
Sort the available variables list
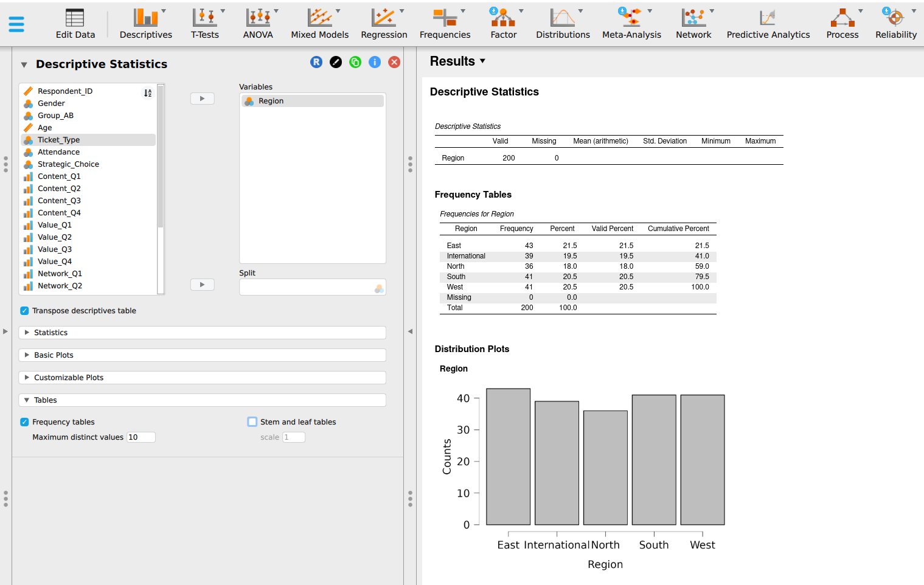(148, 93)
